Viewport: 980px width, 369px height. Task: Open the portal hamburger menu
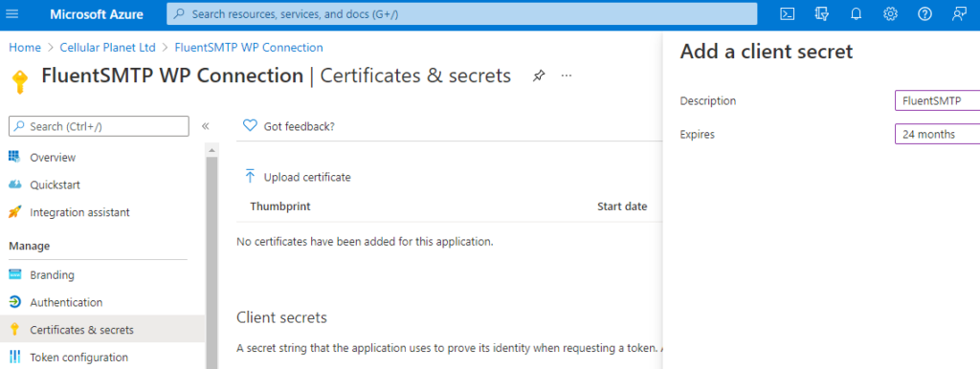[x=11, y=13]
